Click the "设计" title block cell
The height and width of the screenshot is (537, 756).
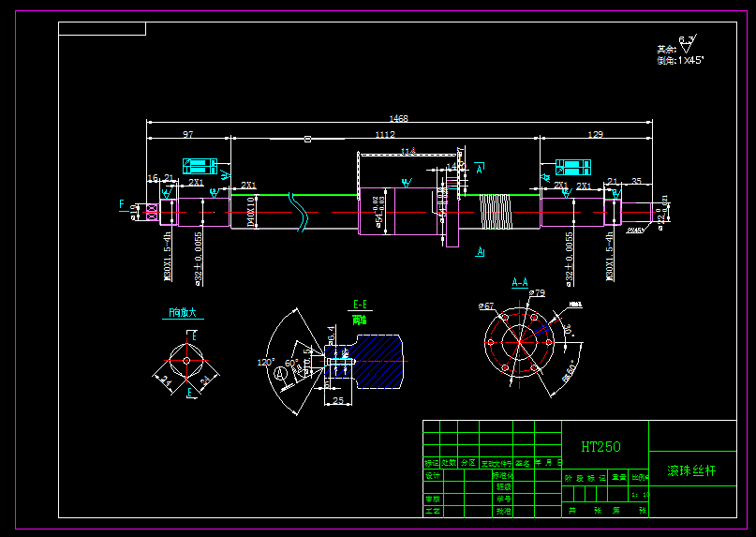pyautogui.click(x=433, y=476)
